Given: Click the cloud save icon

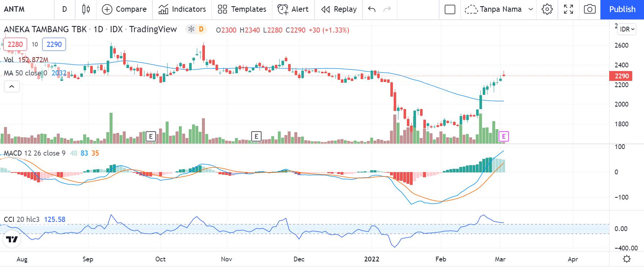Looking at the screenshot, I should point(471,9).
